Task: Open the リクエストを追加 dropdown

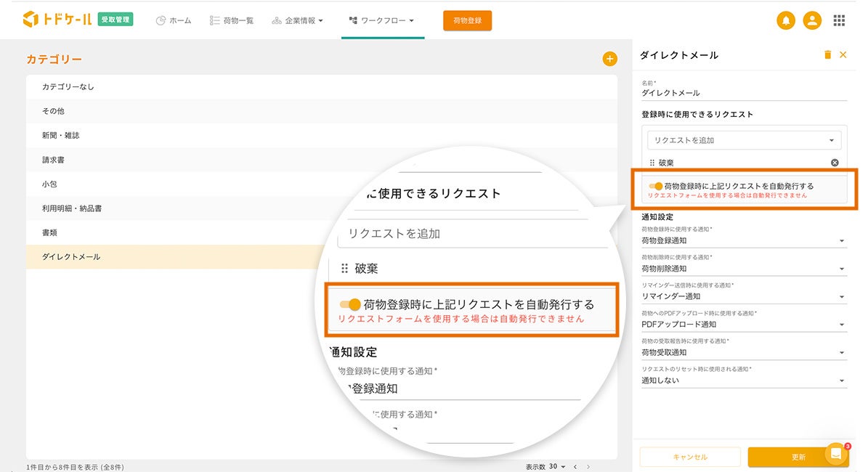Action: click(x=744, y=140)
